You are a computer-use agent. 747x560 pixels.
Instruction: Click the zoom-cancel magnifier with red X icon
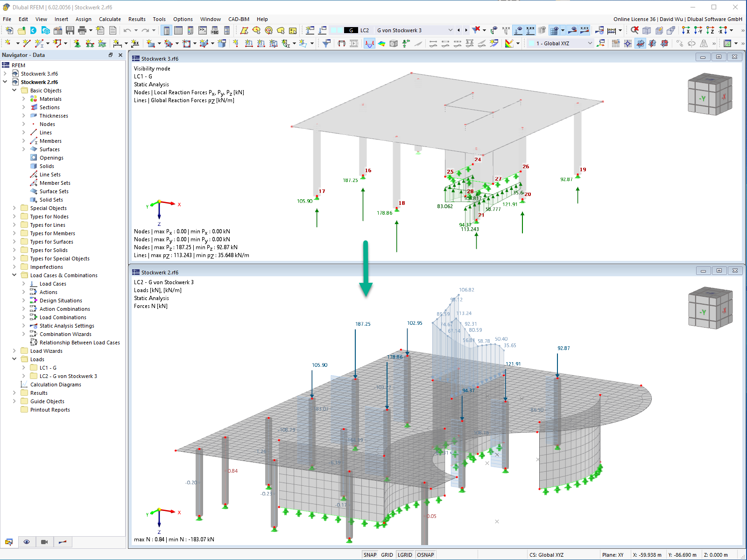[x=634, y=30]
